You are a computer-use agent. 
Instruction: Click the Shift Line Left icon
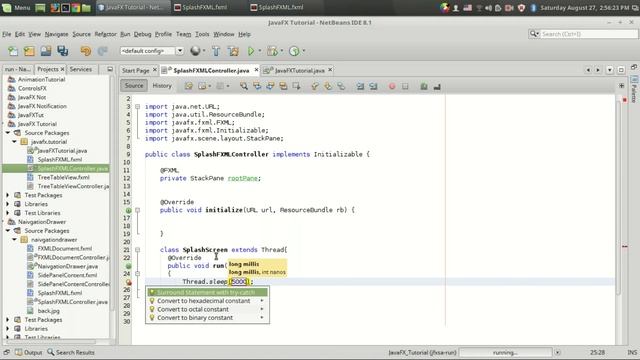[x=360, y=86]
